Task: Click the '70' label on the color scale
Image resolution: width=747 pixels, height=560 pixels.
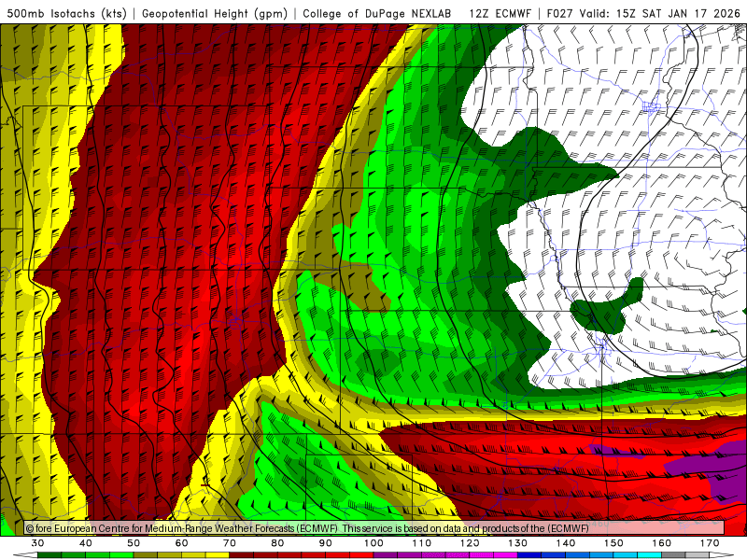Action: tap(230, 543)
